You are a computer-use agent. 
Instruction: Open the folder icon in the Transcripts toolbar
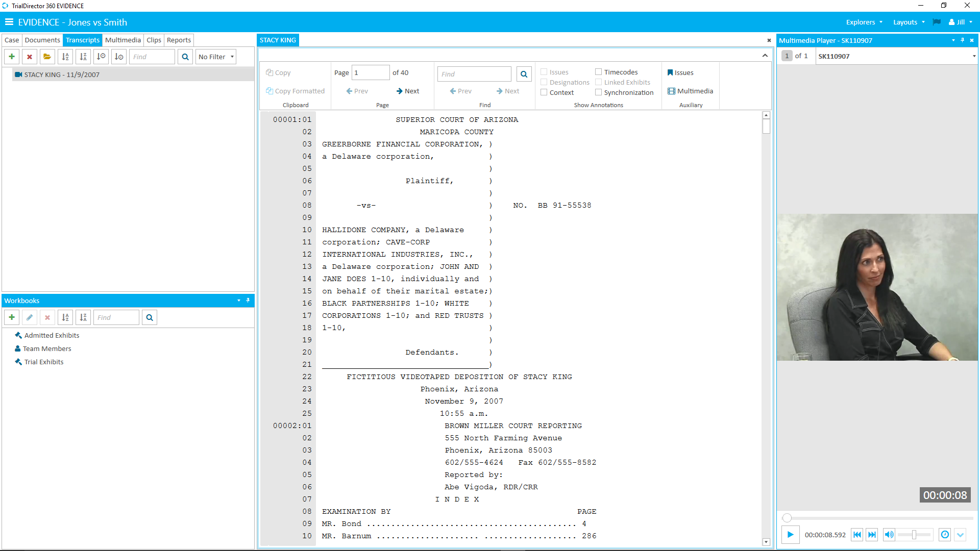(47, 57)
